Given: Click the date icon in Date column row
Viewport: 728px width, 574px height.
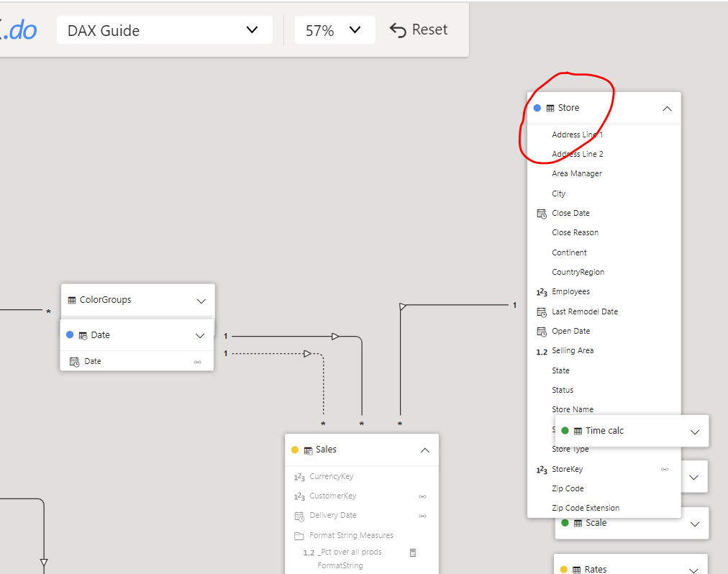Looking at the screenshot, I should click(74, 362).
